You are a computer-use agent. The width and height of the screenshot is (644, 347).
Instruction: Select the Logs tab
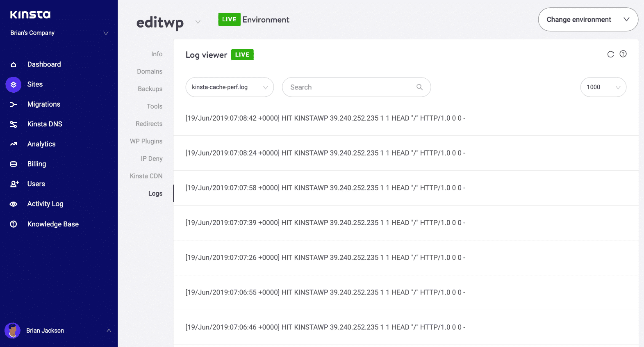[x=155, y=193]
